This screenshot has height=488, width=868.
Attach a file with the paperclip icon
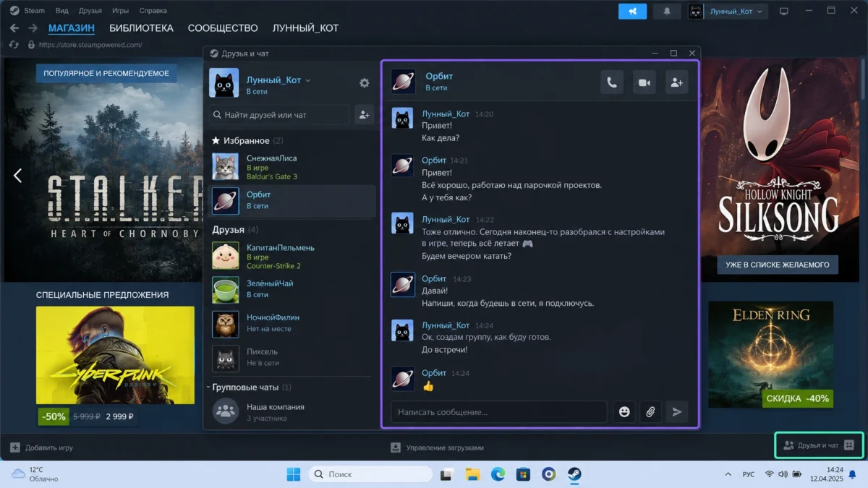pos(650,412)
